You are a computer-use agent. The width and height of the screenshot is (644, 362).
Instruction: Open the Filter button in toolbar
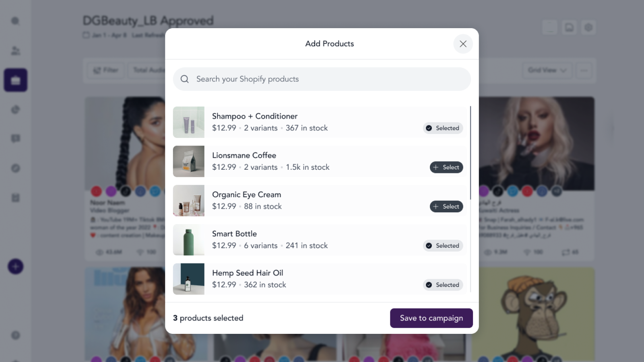coord(106,70)
